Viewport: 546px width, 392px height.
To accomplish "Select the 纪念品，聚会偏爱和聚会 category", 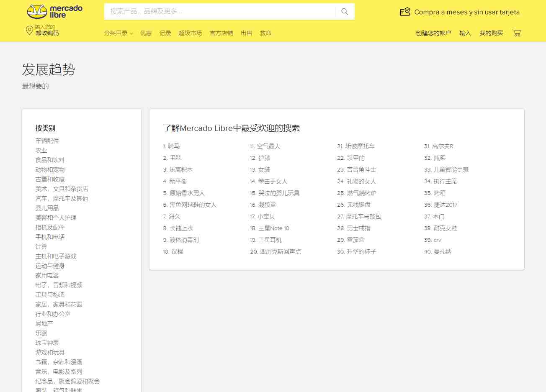I will click(67, 381).
